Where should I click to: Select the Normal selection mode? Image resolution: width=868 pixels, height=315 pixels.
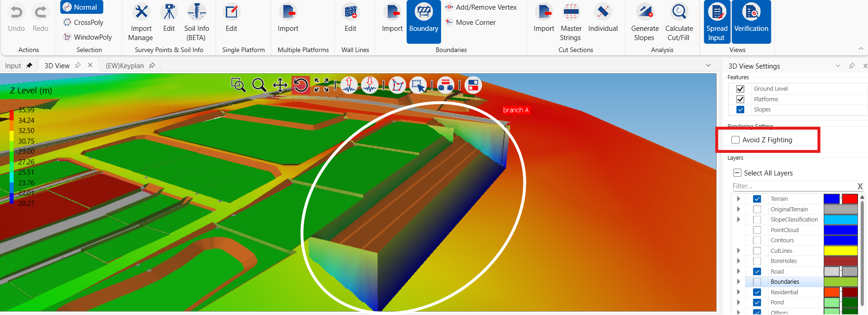(x=81, y=7)
